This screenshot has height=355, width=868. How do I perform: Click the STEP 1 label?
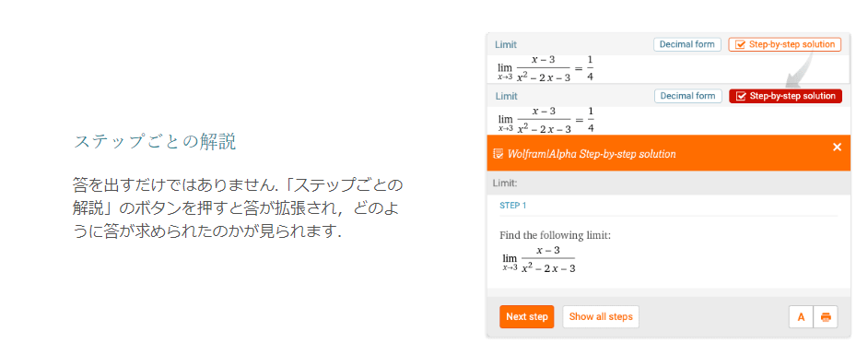click(x=512, y=206)
